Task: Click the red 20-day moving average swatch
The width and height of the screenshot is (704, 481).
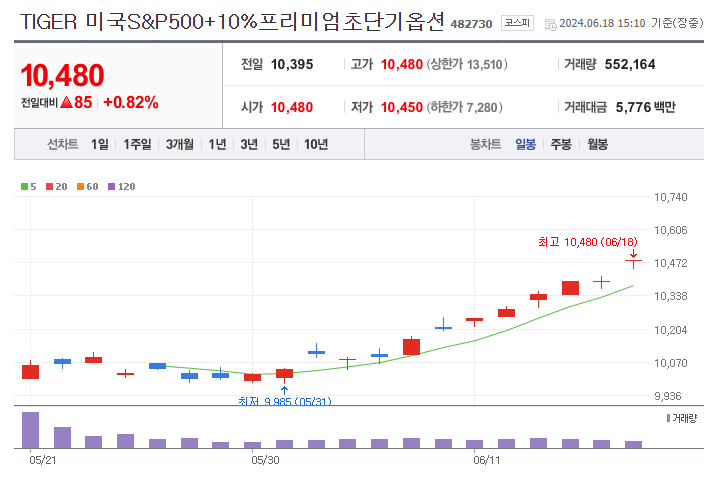Action: coord(49,186)
